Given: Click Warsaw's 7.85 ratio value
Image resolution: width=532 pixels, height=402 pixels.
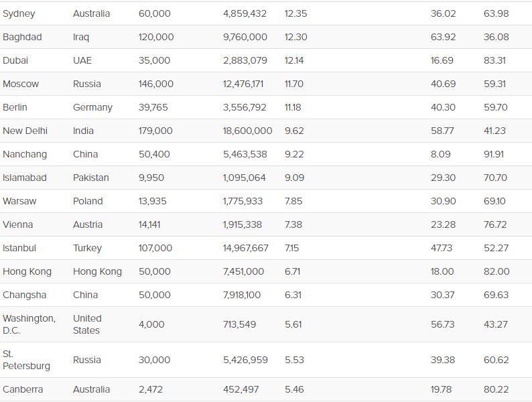Looking at the screenshot, I should [x=293, y=201].
